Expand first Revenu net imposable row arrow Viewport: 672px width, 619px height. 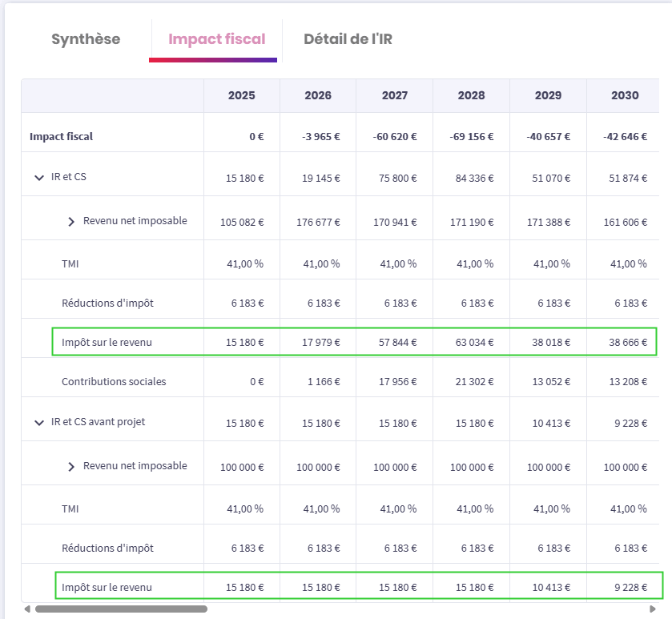(71, 221)
